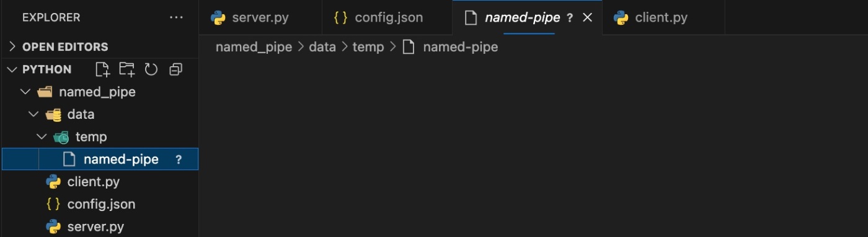Click the data breadcrumb segment
This screenshot has height=237, width=868.
point(322,47)
